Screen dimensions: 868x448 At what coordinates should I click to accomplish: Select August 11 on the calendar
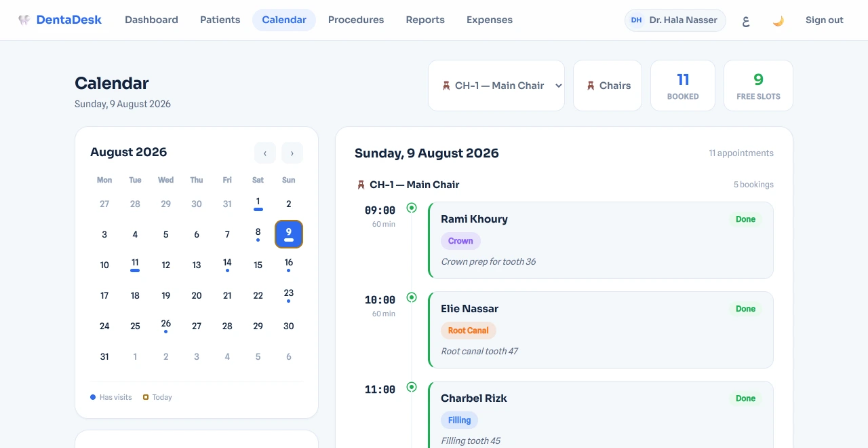coord(135,265)
